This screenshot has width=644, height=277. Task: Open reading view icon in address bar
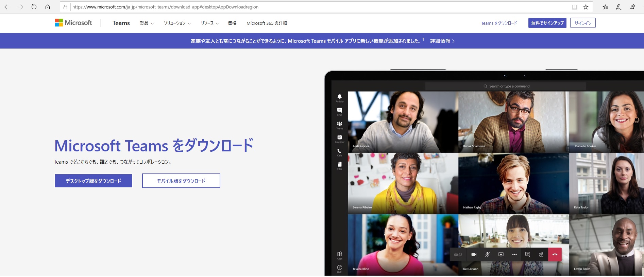click(x=575, y=7)
